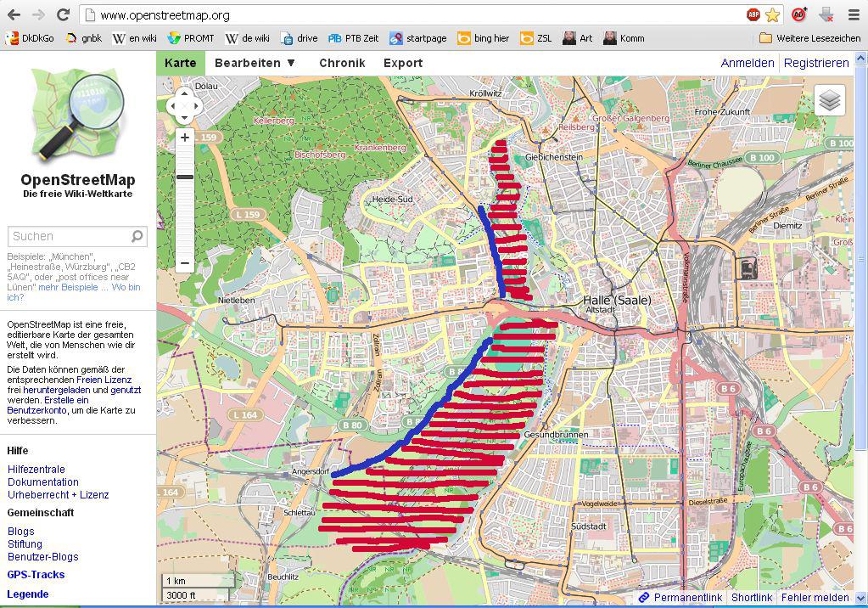Screen dimensions: 868x608
Task: Click the GPS-Tracks link in sidebar
Action: [36, 575]
